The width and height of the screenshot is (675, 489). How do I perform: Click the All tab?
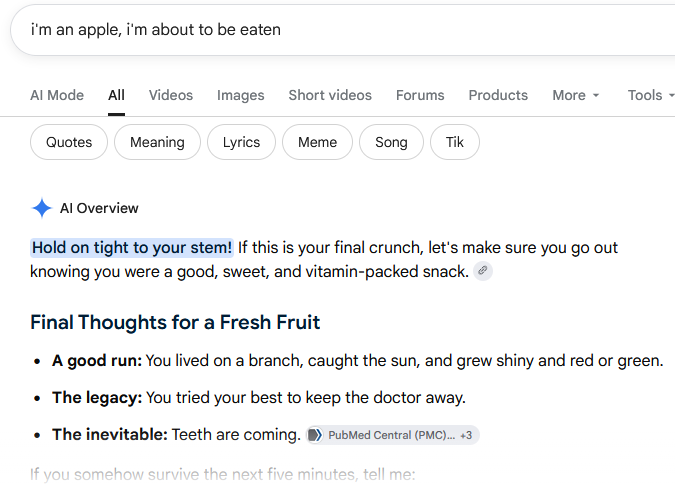click(x=116, y=95)
